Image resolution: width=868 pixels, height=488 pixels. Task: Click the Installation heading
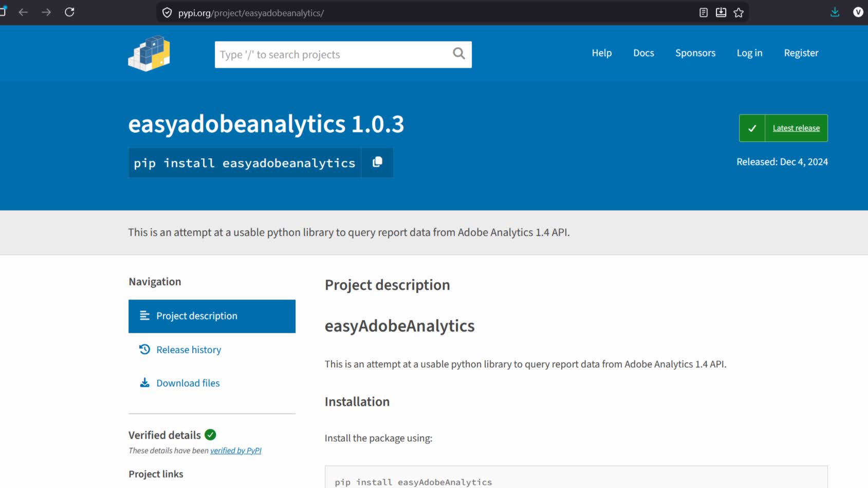coord(357,402)
